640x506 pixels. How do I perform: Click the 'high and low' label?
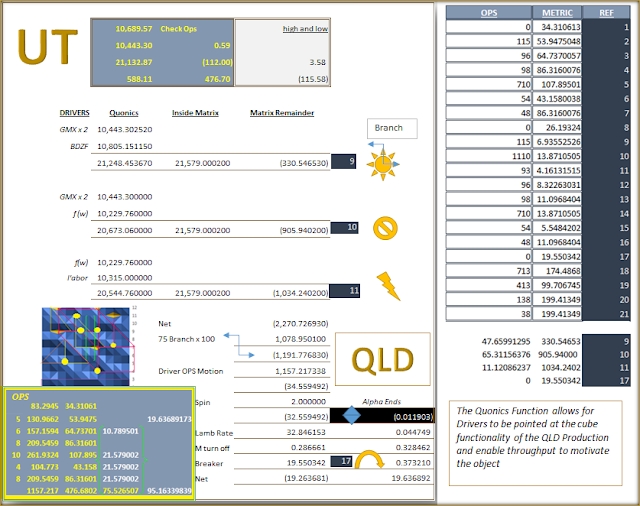click(x=305, y=29)
